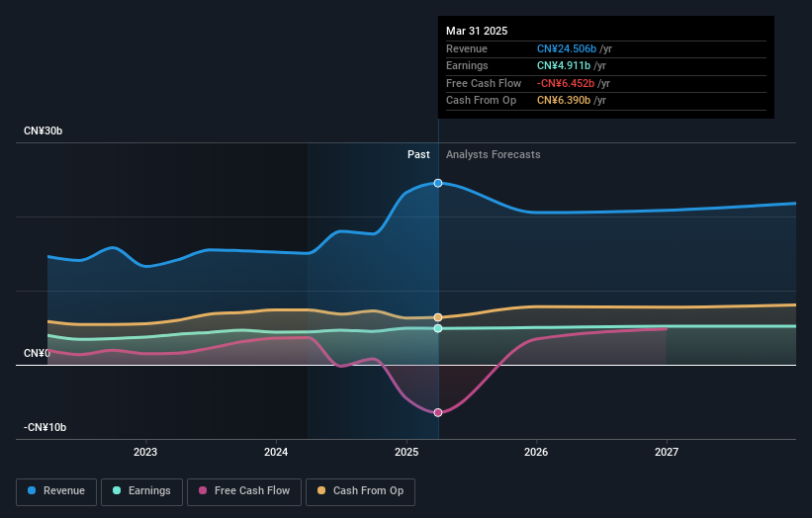This screenshot has width=812, height=518.
Task: Click the Earnings row label in tooltip
Action: 467,65
